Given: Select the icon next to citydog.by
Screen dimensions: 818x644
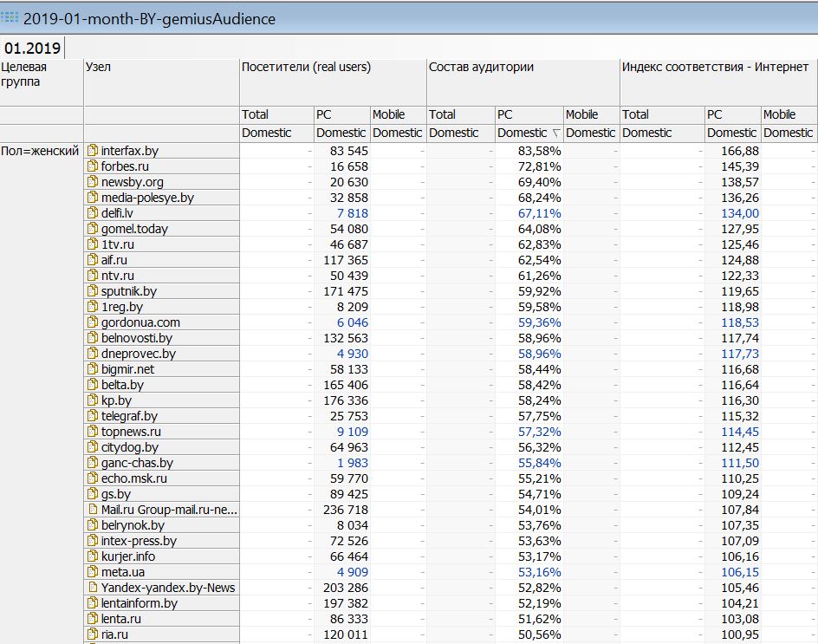Looking at the screenshot, I should [x=93, y=447].
